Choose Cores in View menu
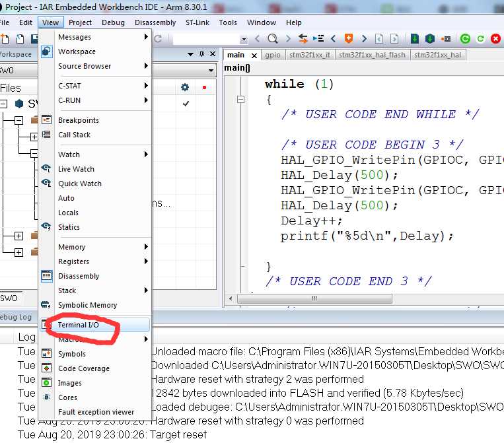The width and height of the screenshot is (504, 443). 95,397
